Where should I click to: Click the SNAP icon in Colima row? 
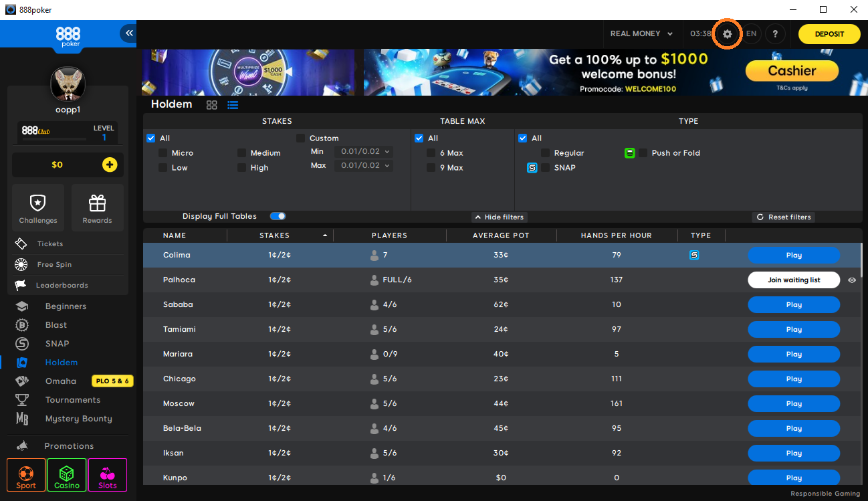(x=694, y=255)
